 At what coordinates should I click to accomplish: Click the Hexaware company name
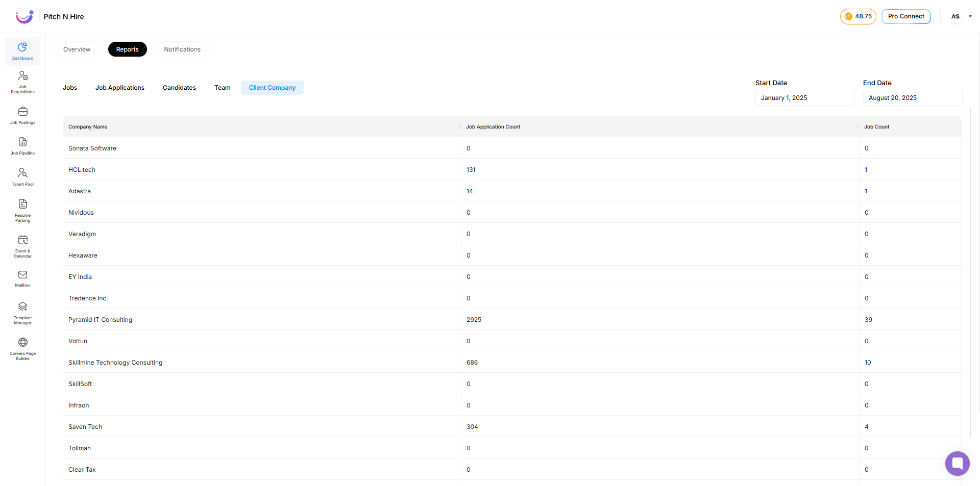pos(83,255)
